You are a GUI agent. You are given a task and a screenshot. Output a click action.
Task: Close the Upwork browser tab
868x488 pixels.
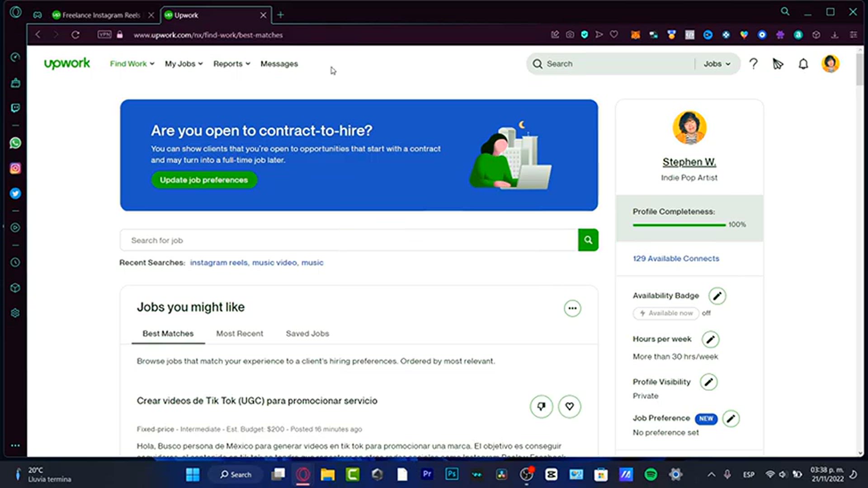click(263, 15)
